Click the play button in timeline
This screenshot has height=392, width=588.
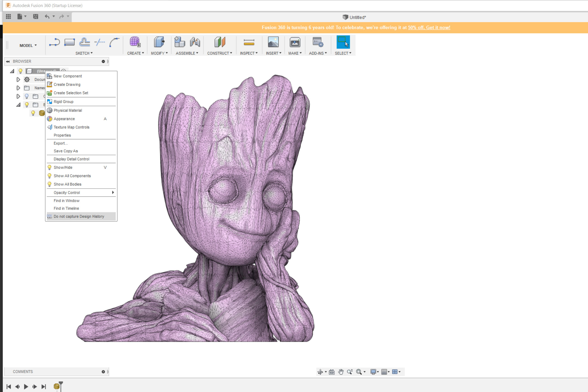tap(26, 387)
